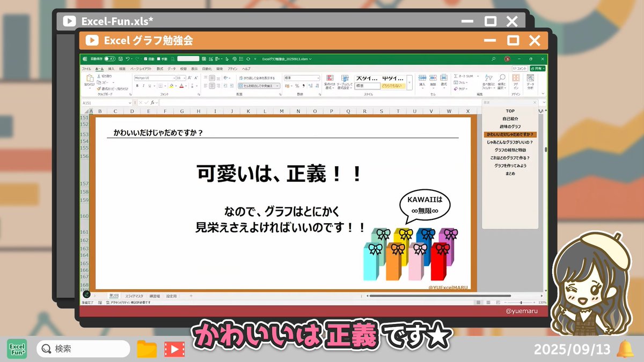This screenshot has width=644, height=362.
Task: Open the データ ribbon tab
Action: click(172, 69)
